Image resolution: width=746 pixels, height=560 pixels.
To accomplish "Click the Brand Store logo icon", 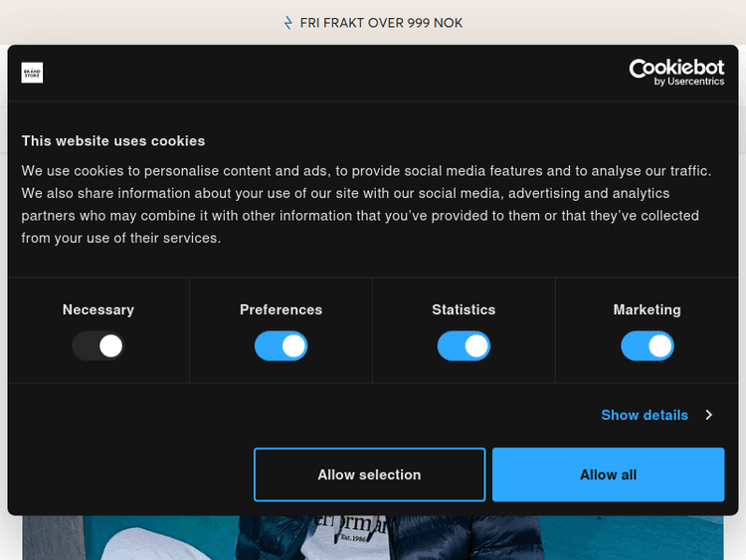I will (32, 73).
